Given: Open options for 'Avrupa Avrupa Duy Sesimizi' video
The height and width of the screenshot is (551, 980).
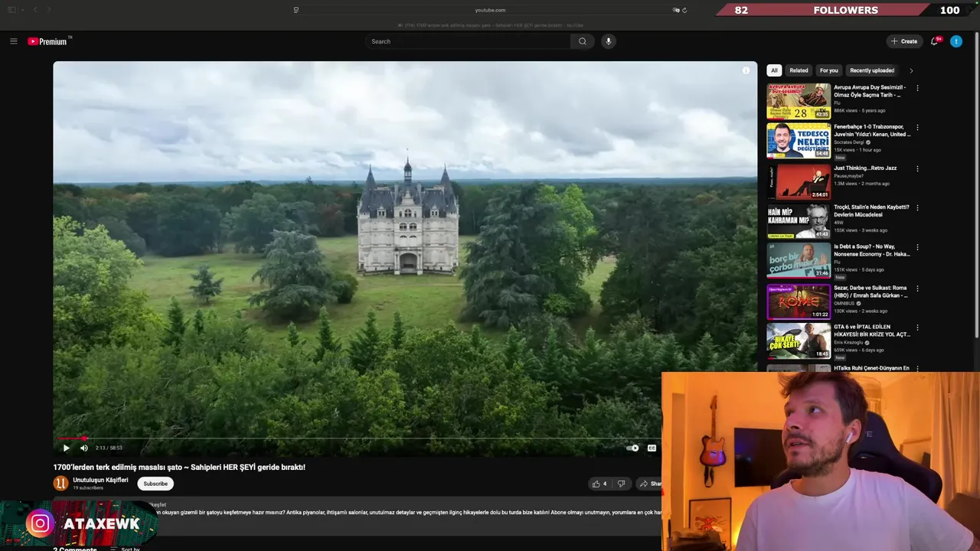Looking at the screenshot, I should [x=917, y=88].
